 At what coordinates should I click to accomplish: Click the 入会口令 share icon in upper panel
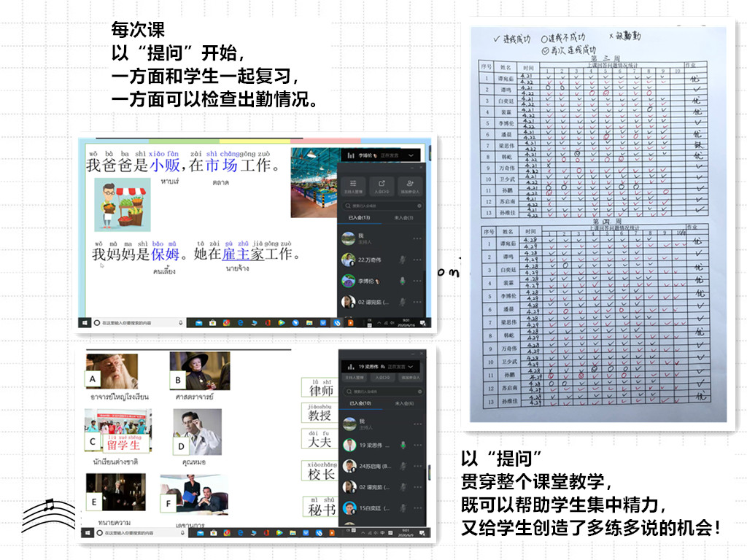pos(381,185)
